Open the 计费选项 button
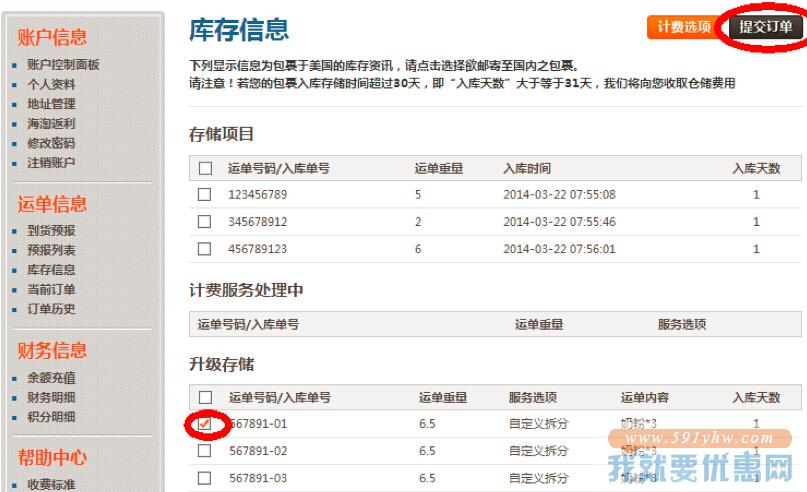The width and height of the screenshot is (807, 492). 683,27
